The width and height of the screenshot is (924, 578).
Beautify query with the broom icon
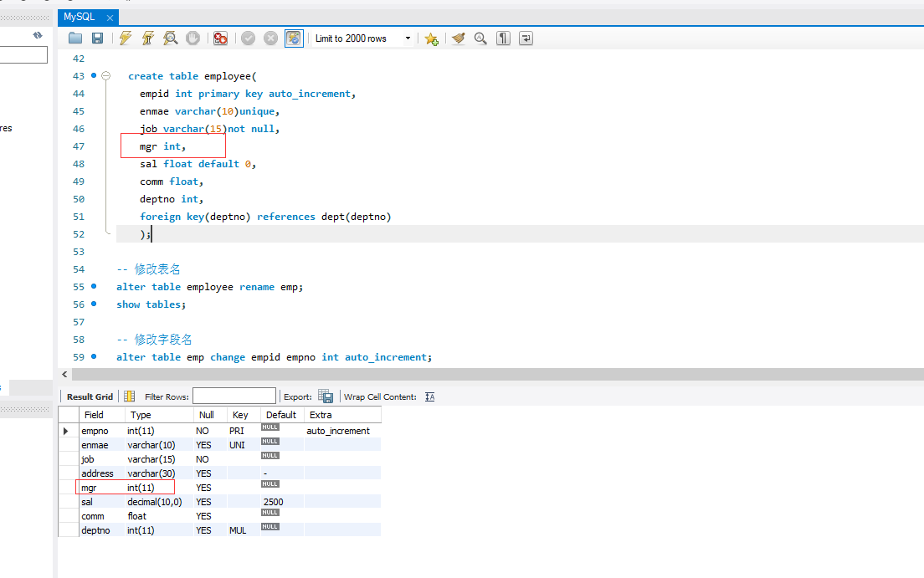[x=458, y=38]
